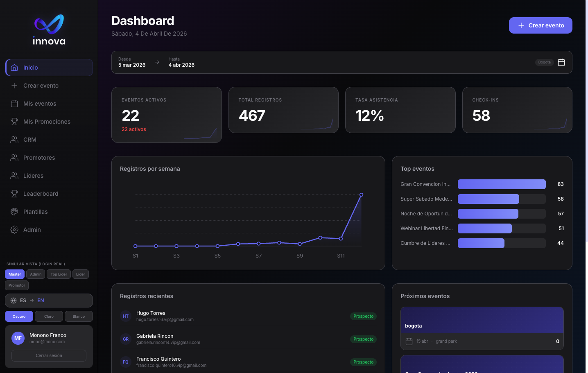The height and width of the screenshot is (373, 588).
Task: Click the Total Registros stat card
Action: (x=283, y=110)
